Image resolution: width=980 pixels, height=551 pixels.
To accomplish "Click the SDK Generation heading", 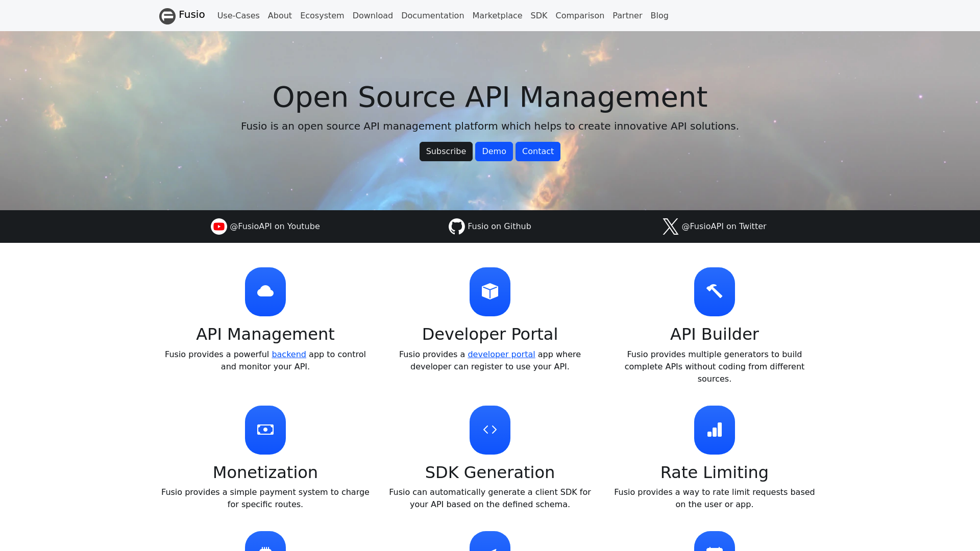I will pyautogui.click(x=490, y=472).
